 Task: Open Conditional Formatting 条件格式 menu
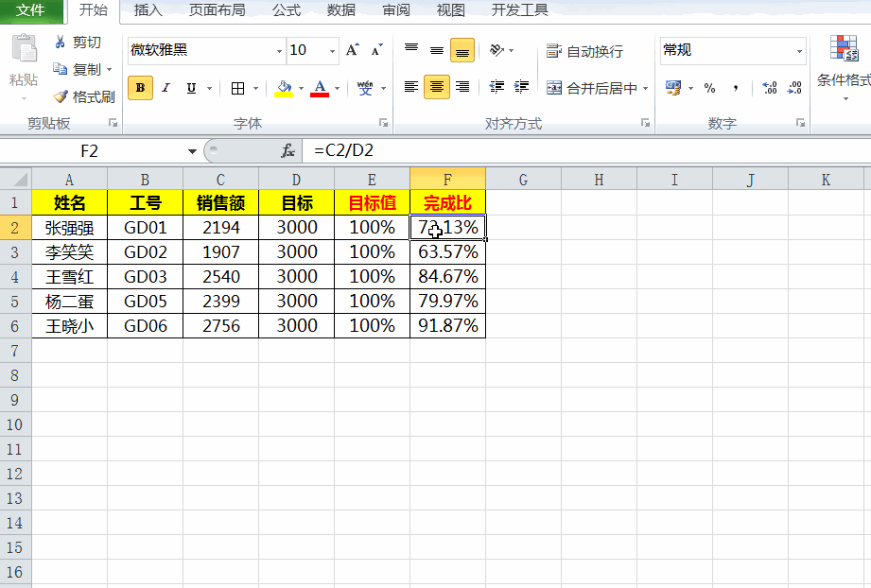point(844,68)
